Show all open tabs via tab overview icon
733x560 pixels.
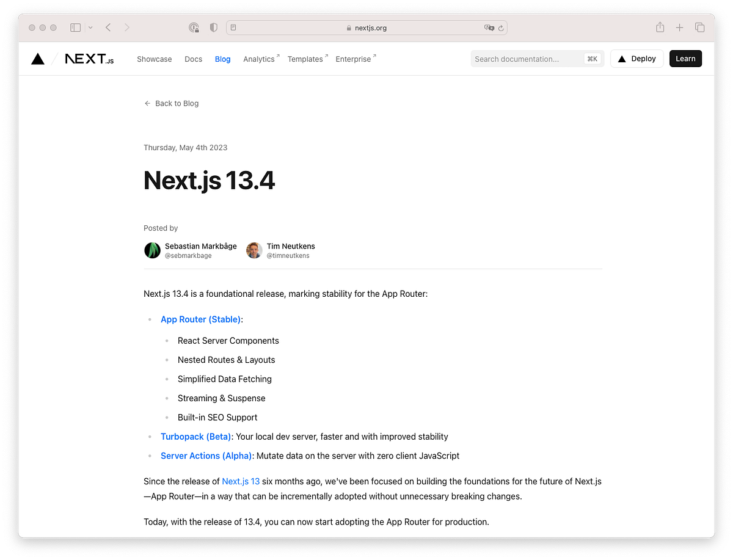pos(699,27)
